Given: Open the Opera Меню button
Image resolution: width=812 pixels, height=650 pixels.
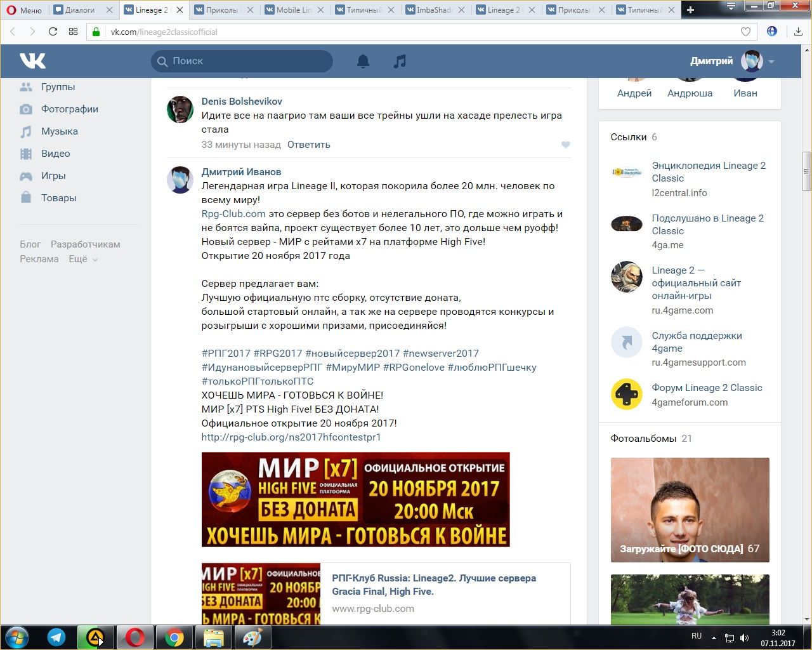Looking at the screenshot, I should click(24, 10).
